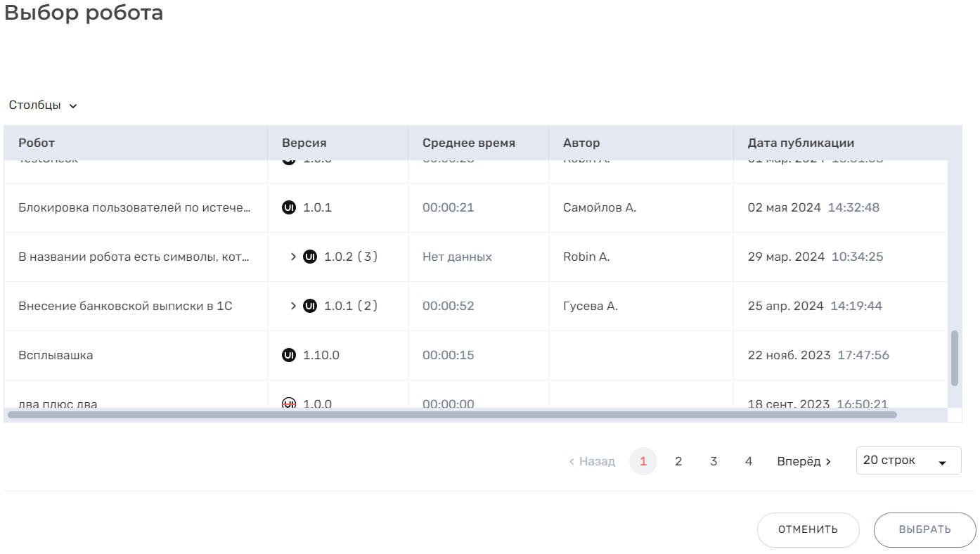Click the Вперёд next page link
The image size is (980, 554).
click(804, 461)
